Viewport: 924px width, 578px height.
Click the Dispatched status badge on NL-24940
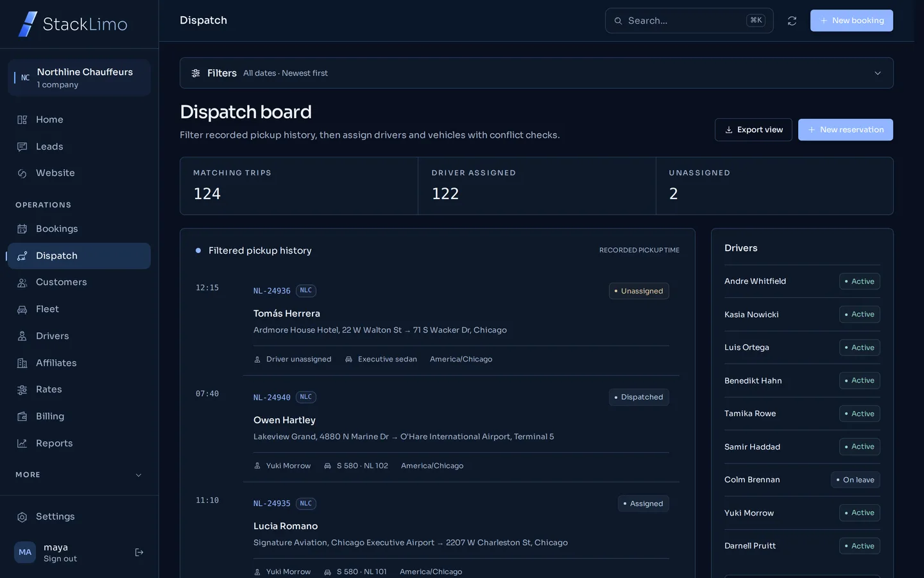point(639,397)
